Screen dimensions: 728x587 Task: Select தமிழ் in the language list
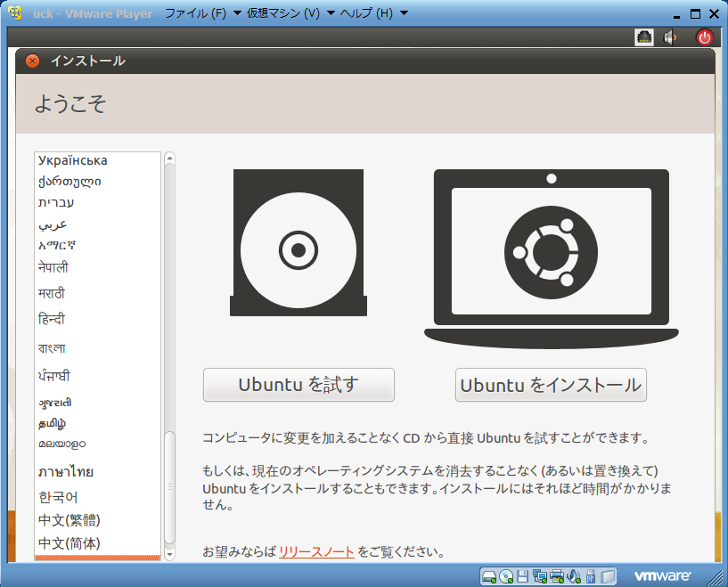[97, 423]
